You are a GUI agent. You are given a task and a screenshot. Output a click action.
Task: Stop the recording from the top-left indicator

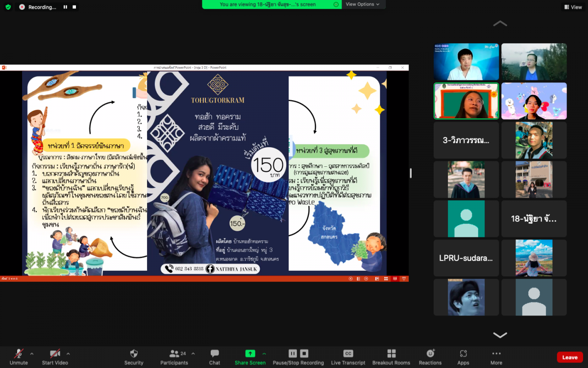point(74,7)
